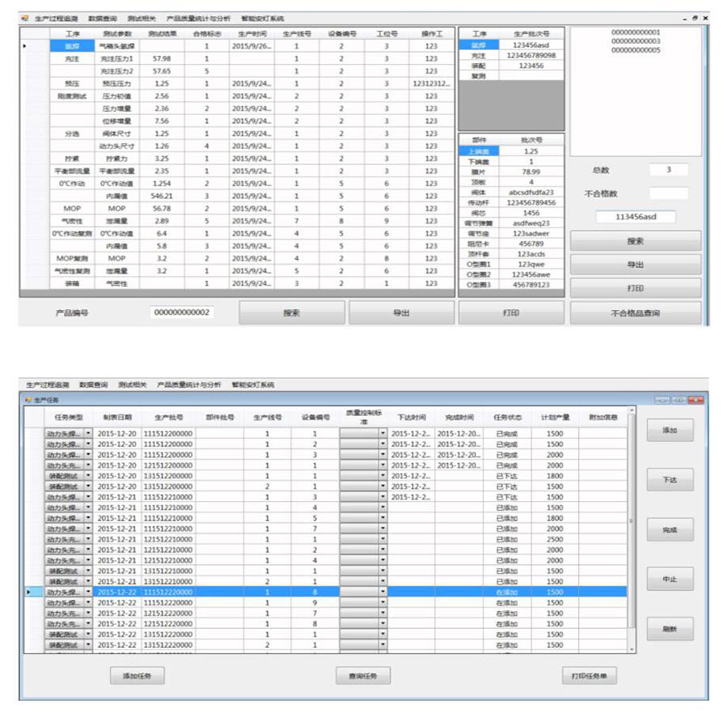Viewport: 728px width, 722px height.
Task: Click 搜索 button beside the 产品编号 field
Action: pos(292,312)
